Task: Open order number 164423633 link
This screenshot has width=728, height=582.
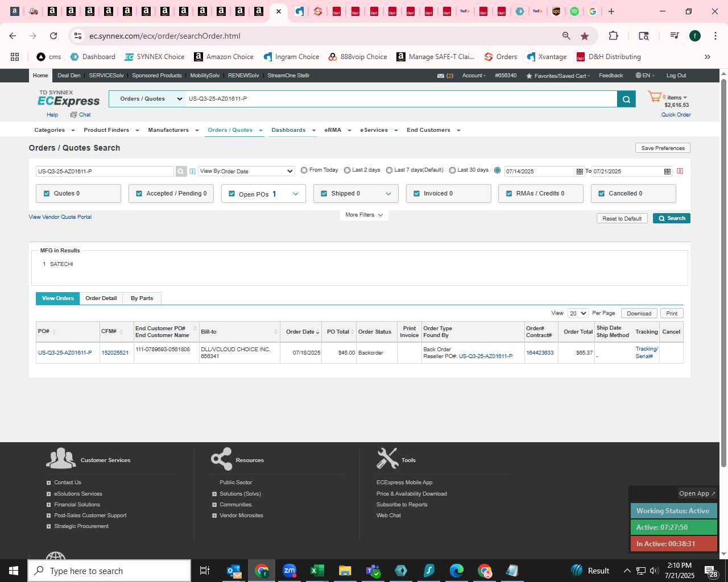Action: point(540,353)
